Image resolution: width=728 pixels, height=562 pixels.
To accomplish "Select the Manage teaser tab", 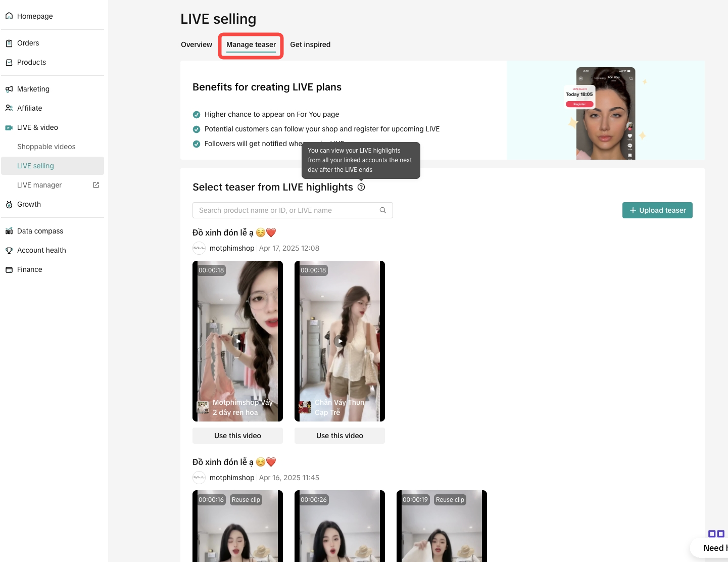I will point(251,44).
